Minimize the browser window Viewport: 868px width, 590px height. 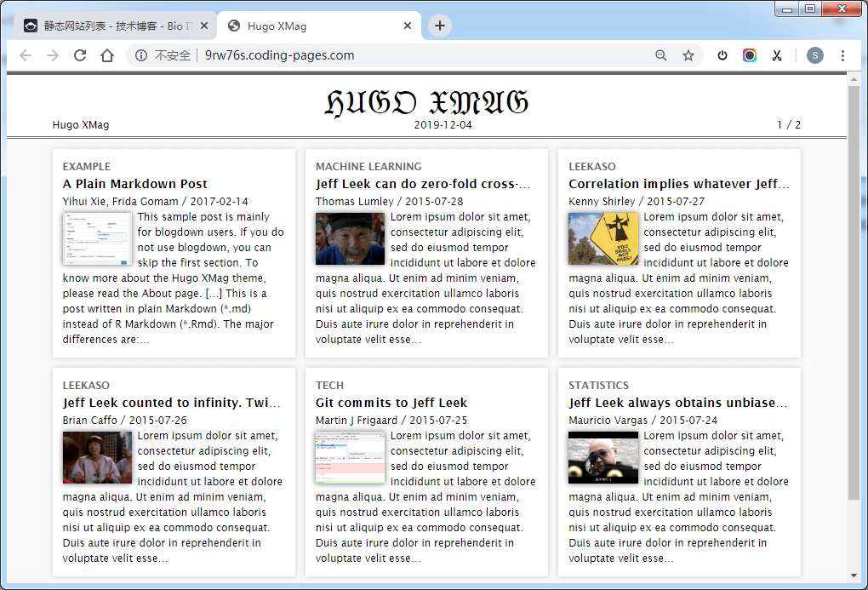coord(787,9)
